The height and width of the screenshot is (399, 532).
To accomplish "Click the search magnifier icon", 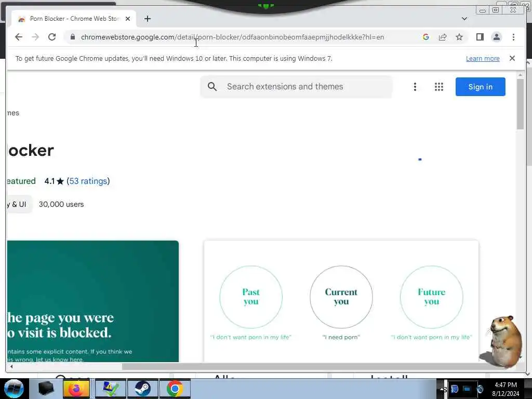I will [212, 87].
